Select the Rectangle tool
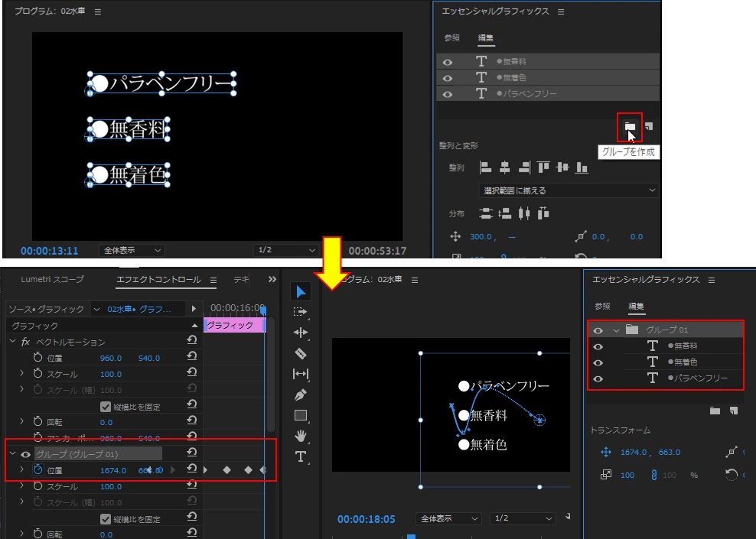Screen dimensions: 756x539 (301, 416)
